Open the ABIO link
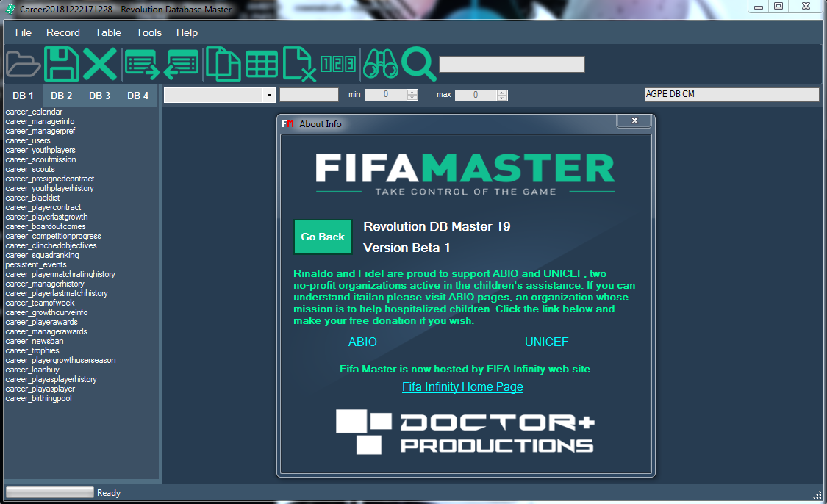The width and height of the screenshot is (827, 504). 362,342
